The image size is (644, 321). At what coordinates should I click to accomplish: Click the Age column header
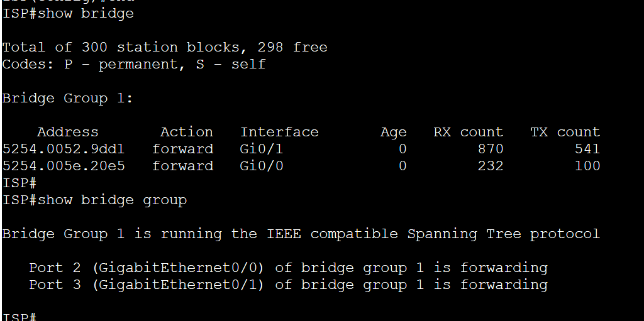[x=394, y=133]
